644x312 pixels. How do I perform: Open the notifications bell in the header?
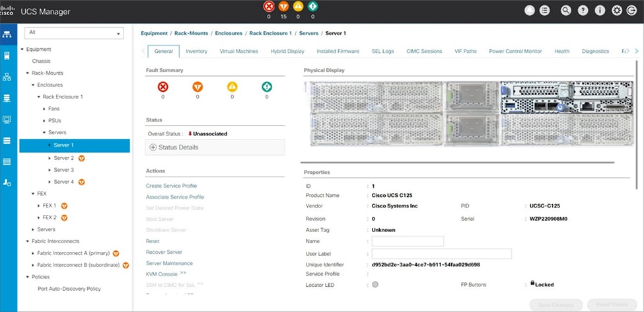[530, 11]
